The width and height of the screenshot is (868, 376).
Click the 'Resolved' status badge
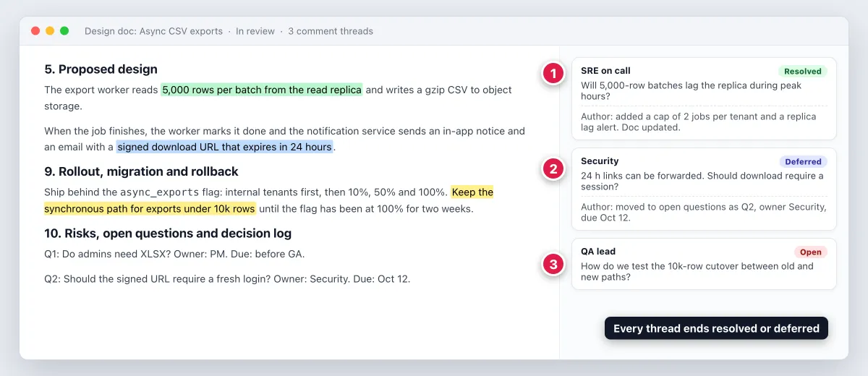803,71
